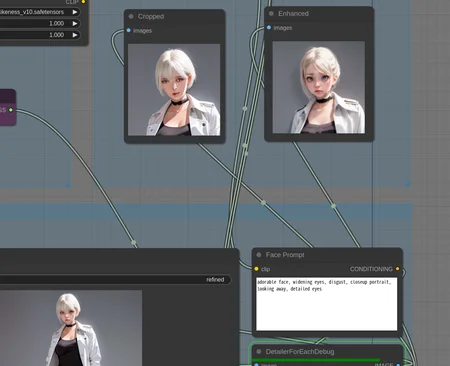Click the Face Prompt text area
450x366 pixels.
[x=327, y=304]
